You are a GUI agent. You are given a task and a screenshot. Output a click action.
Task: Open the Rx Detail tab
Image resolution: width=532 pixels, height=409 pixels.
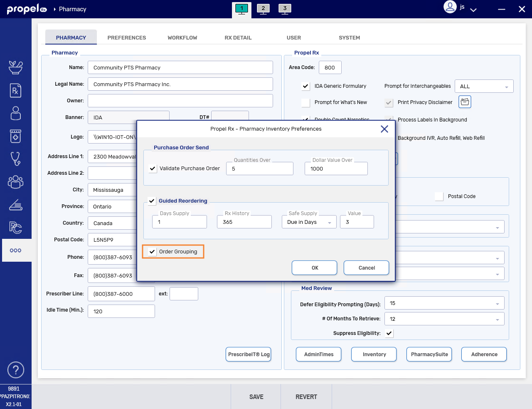pyautogui.click(x=238, y=37)
